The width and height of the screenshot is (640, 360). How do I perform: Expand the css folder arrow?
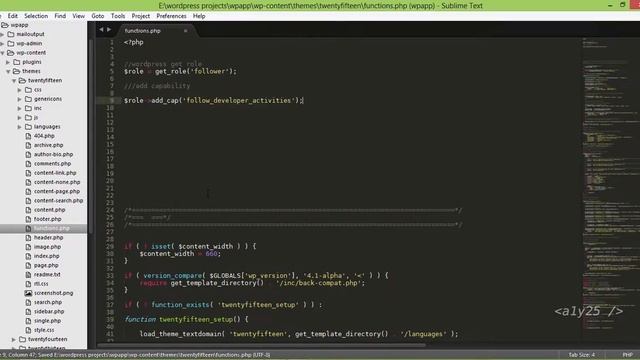point(20,90)
